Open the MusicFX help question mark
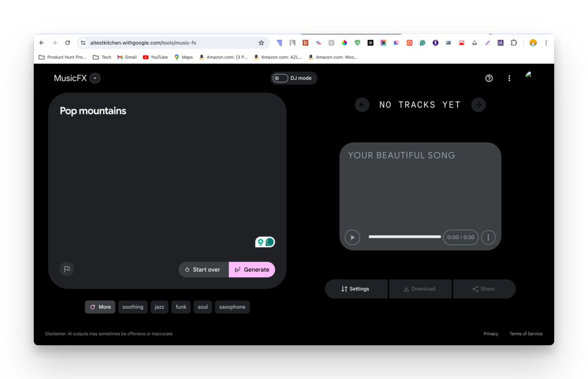 click(489, 78)
